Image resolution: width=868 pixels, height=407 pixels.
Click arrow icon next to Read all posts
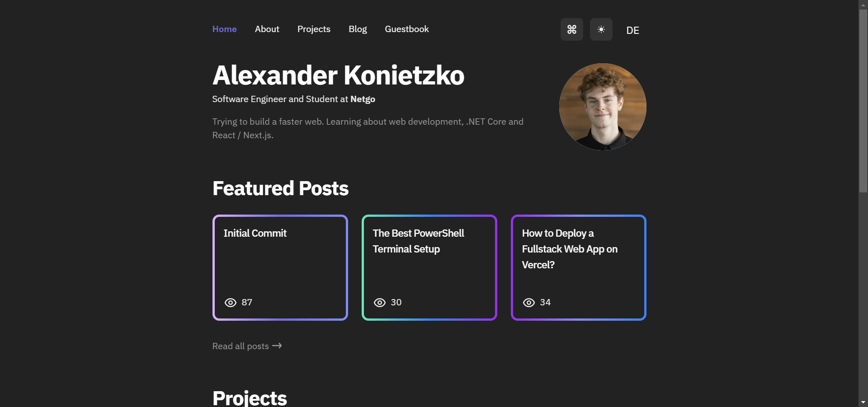point(277,346)
